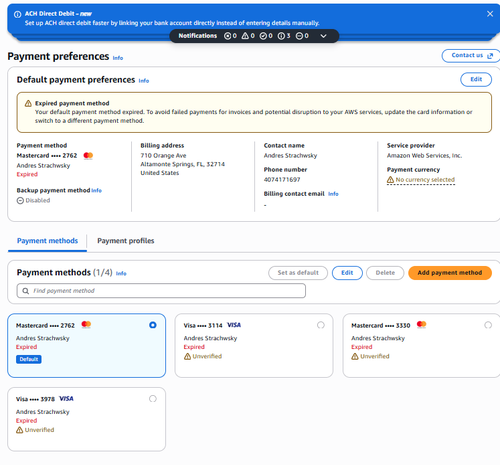The width and height of the screenshot is (500, 465).
Task: Click Unverified warning icon on Visa 3978
Action: pos(20,430)
